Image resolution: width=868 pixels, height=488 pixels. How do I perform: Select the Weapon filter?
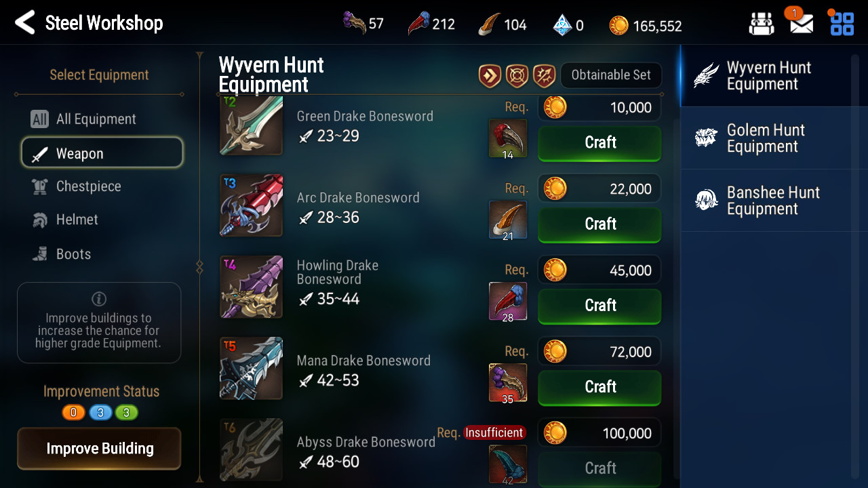pos(102,153)
